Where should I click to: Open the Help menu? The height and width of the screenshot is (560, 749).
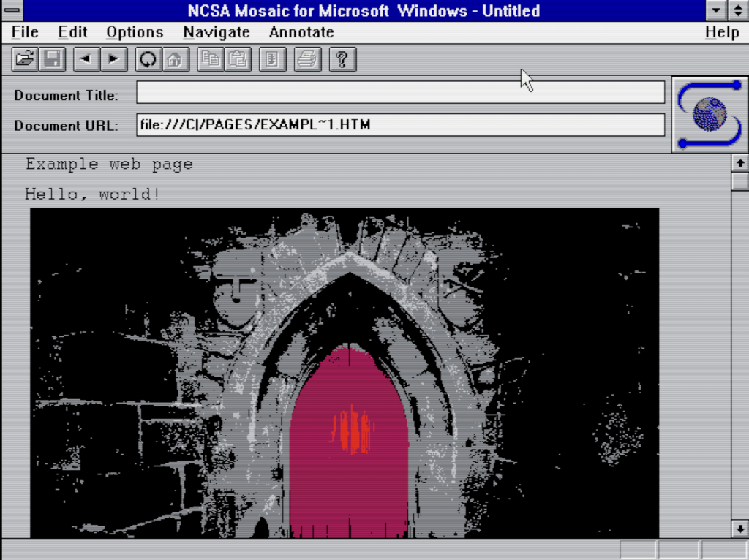tap(722, 32)
